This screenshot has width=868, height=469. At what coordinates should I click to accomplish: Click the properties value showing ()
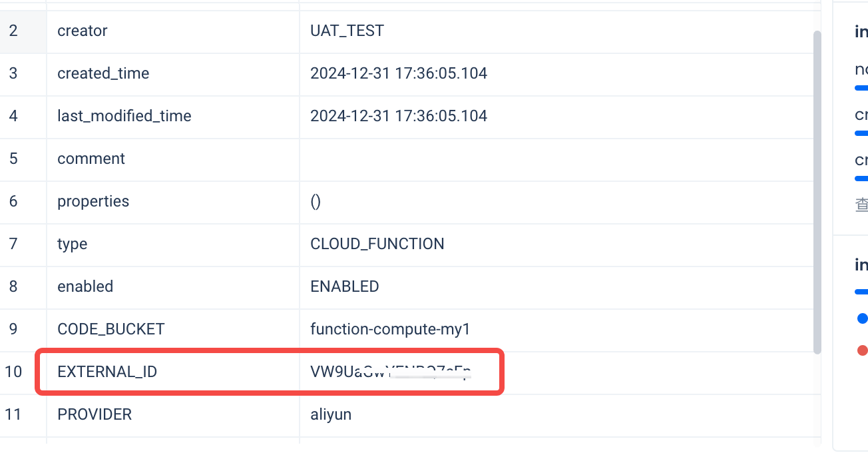tap(316, 201)
